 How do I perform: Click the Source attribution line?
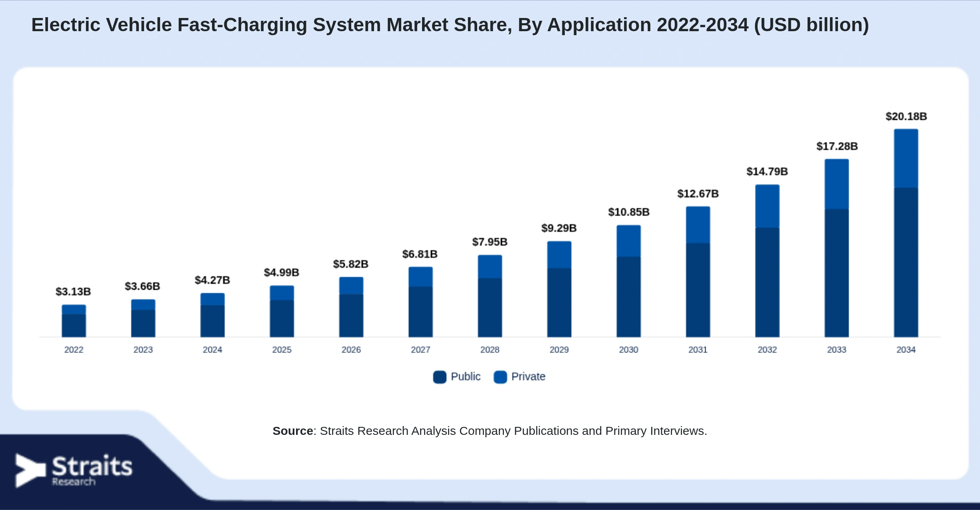(490, 431)
